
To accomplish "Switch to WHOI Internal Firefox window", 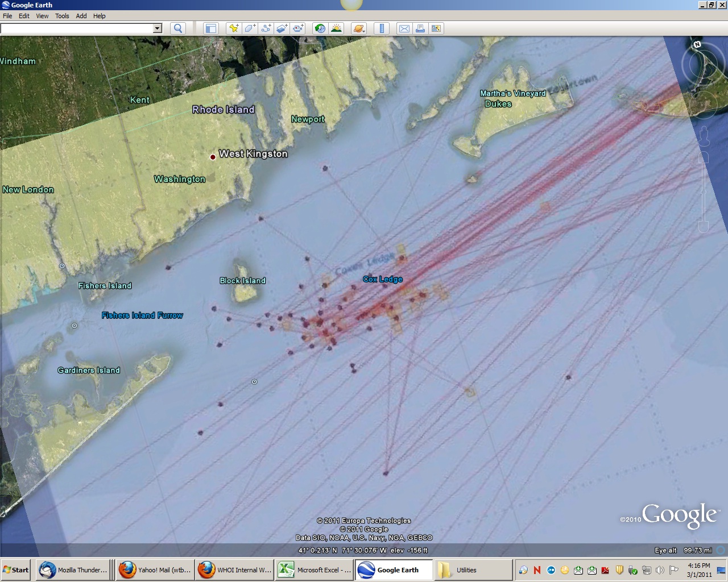I will pyautogui.click(x=234, y=570).
